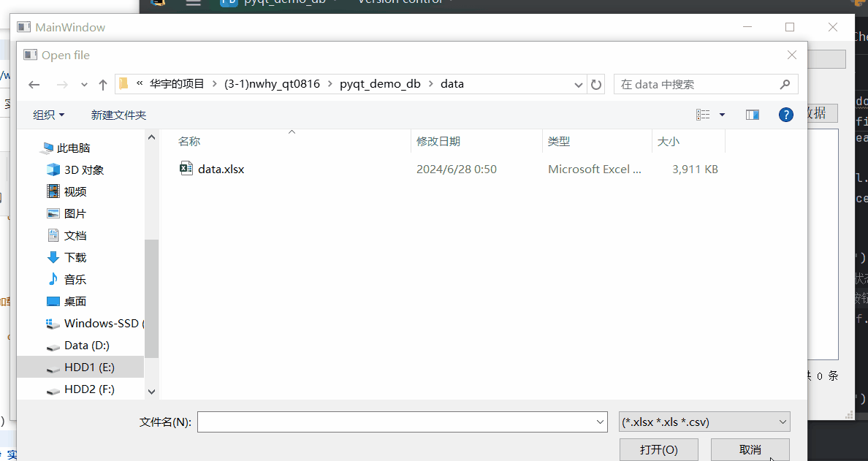This screenshot has width=868, height=461.
Task: Sort files by 类型 column
Action: (x=558, y=142)
